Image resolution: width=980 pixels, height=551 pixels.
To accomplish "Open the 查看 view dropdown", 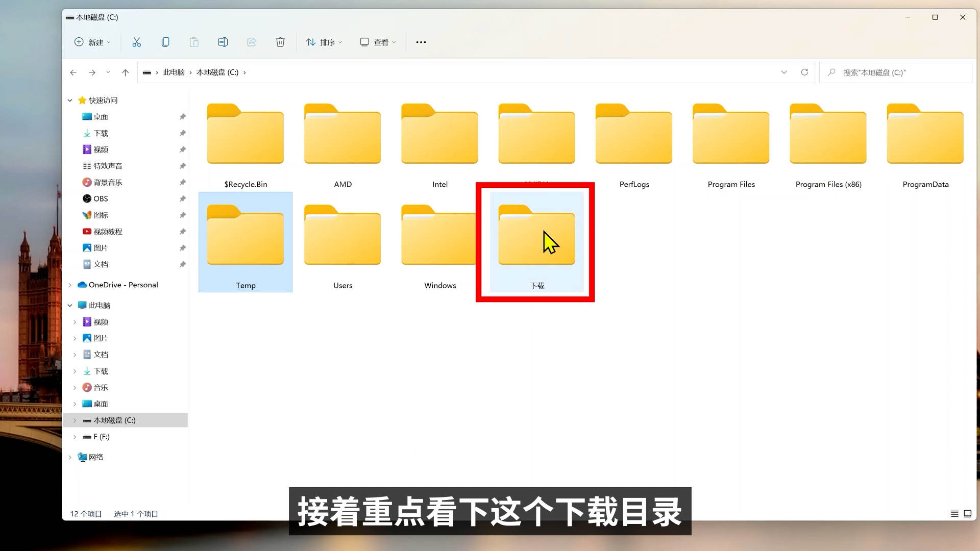I will coord(378,42).
